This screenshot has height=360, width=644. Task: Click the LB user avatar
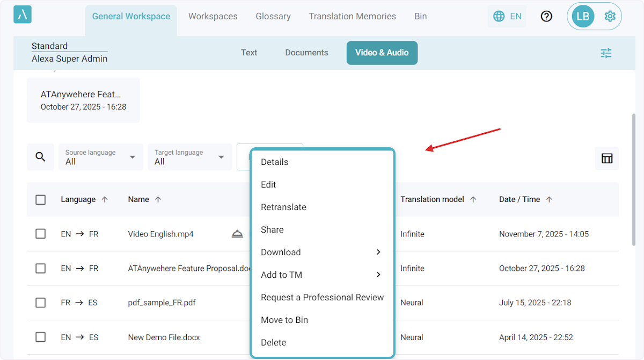583,17
